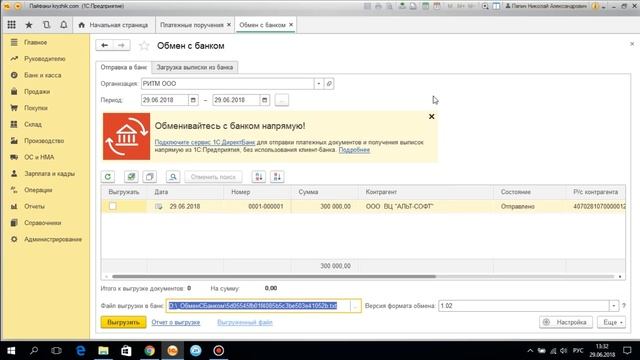This screenshot has width=640, height=360.
Task: Open the Руководителю section
Action: pos(44,59)
